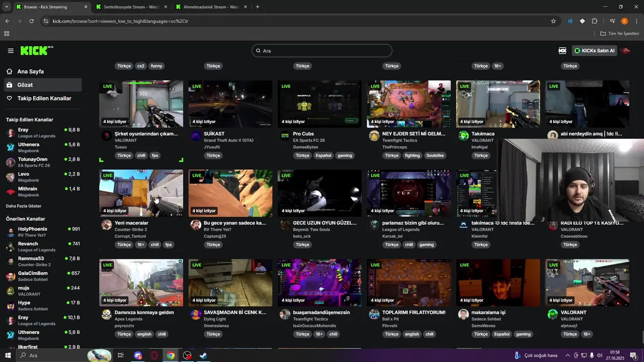Switch to Sentetiksosyete Stream tab
The image size is (644, 362).
point(131,7)
